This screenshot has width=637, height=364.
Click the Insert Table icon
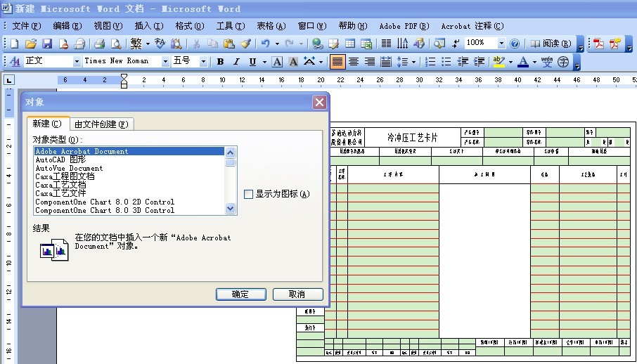[x=349, y=44]
